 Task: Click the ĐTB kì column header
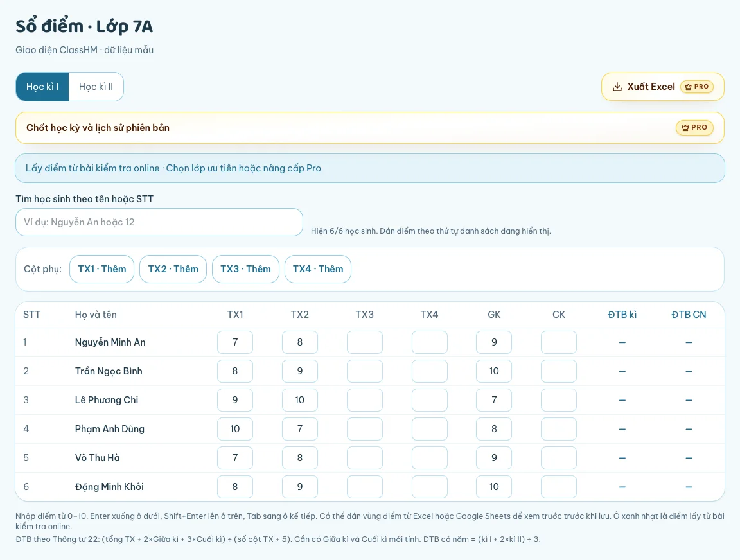tap(622, 315)
